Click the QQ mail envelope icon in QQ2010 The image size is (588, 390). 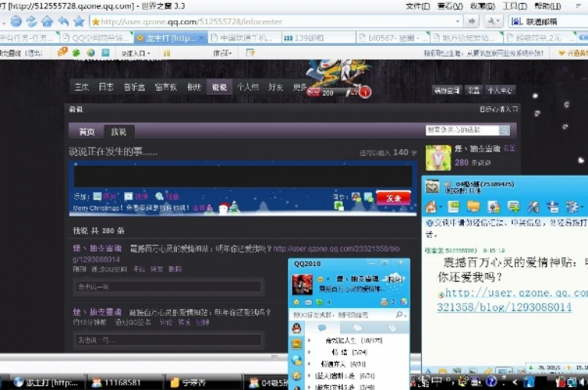point(308,302)
